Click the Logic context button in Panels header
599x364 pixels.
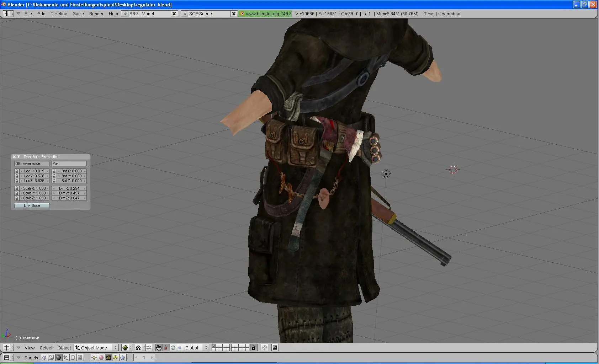[x=44, y=358]
